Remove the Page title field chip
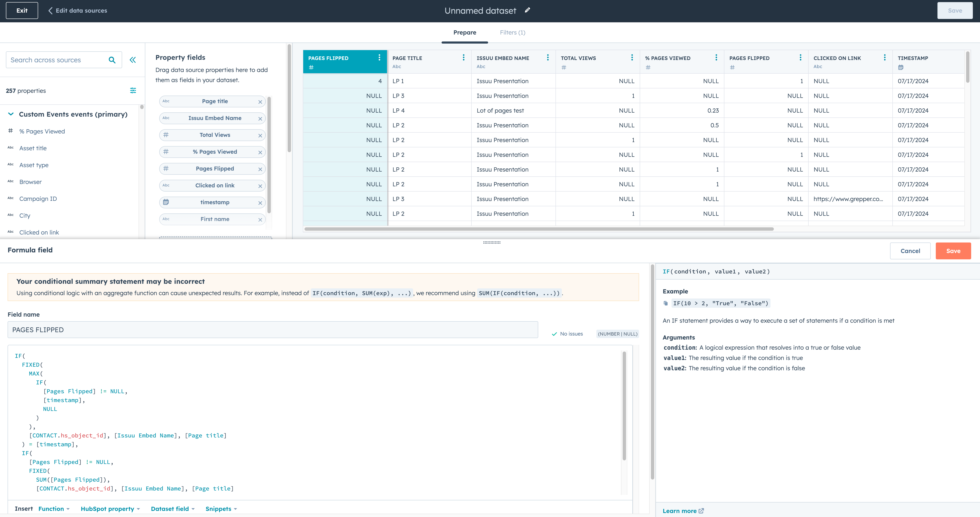The width and height of the screenshot is (980, 517). point(260,102)
